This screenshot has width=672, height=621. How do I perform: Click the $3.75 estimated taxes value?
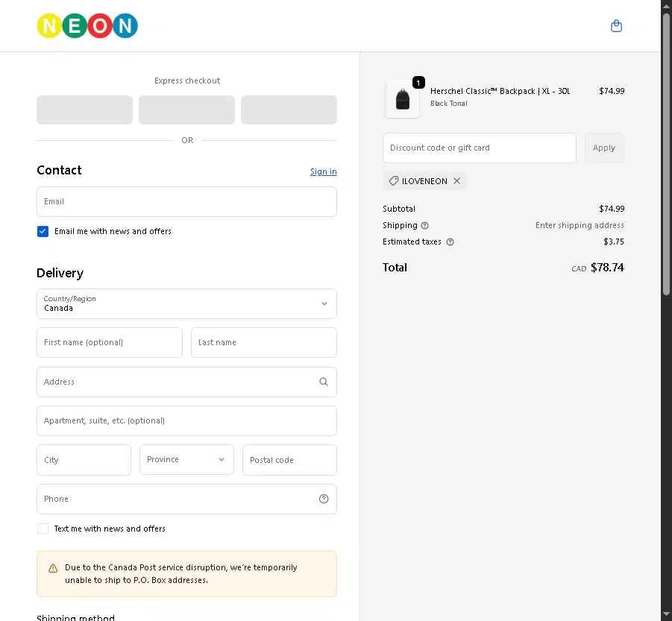click(x=614, y=242)
